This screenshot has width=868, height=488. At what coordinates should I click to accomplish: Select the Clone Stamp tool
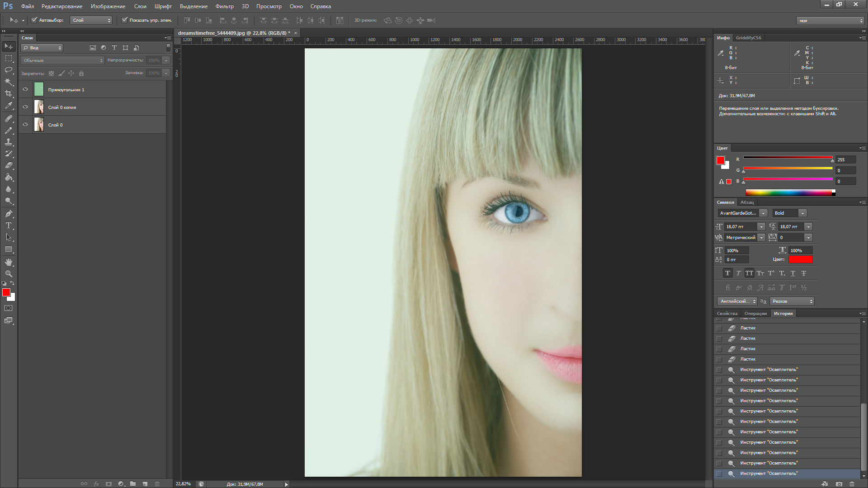[9, 142]
